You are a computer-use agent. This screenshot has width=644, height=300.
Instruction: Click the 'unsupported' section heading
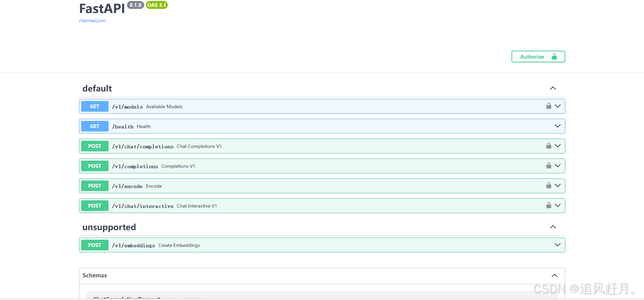(109, 227)
